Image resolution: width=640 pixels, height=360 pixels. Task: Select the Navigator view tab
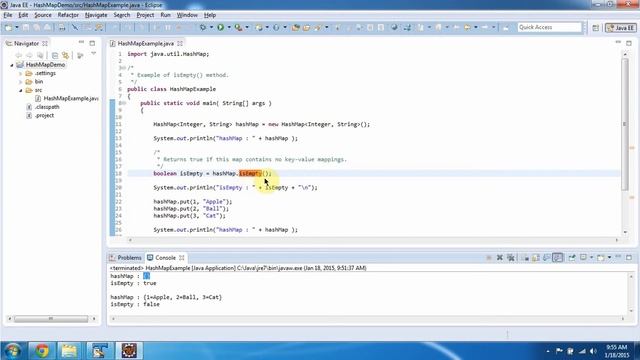pyautogui.click(x=26, y=43)
